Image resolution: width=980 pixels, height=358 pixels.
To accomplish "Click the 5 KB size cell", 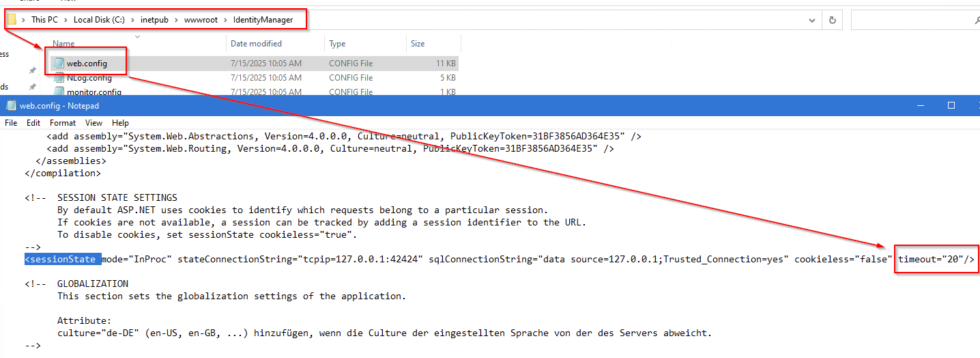I will tap(448, 78).
